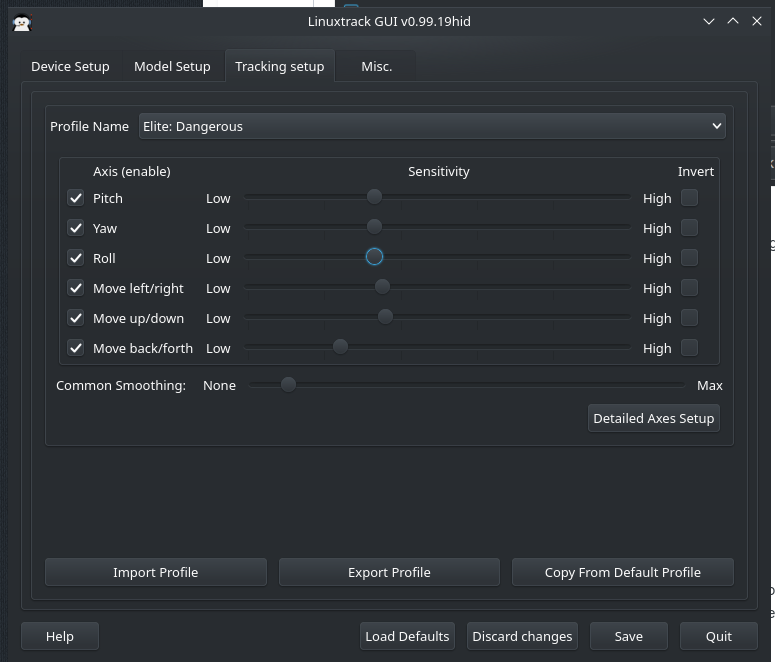Open the Model Setup tab
This screenshot has height=662, width=775.
pos(172,66)
